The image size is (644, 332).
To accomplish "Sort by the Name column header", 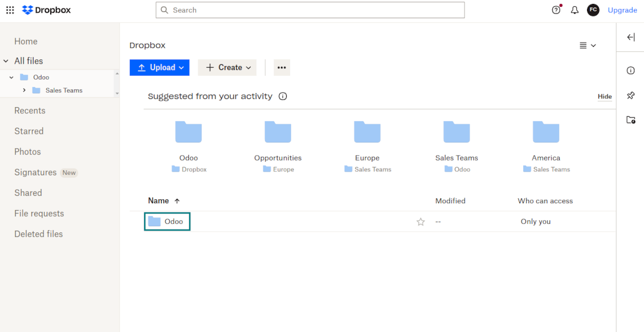I will [x=158, y=200].
